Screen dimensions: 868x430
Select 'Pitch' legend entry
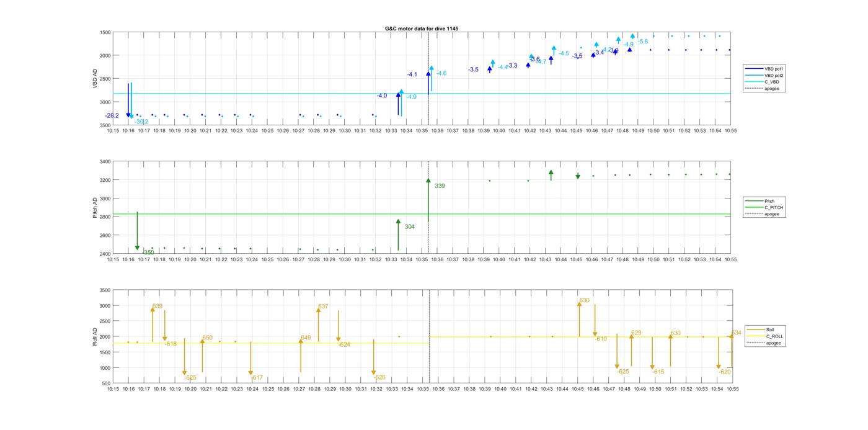point(769,201)
